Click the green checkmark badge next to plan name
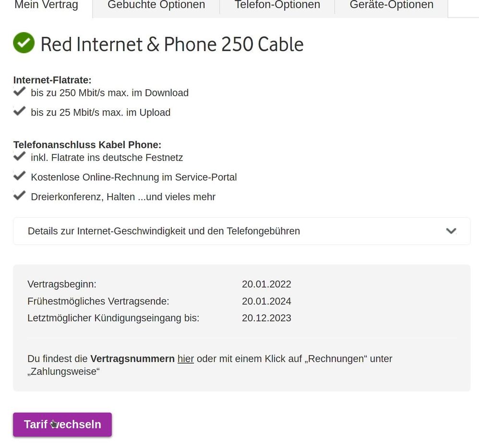The image size is (479, 448). tap(24, 43)
